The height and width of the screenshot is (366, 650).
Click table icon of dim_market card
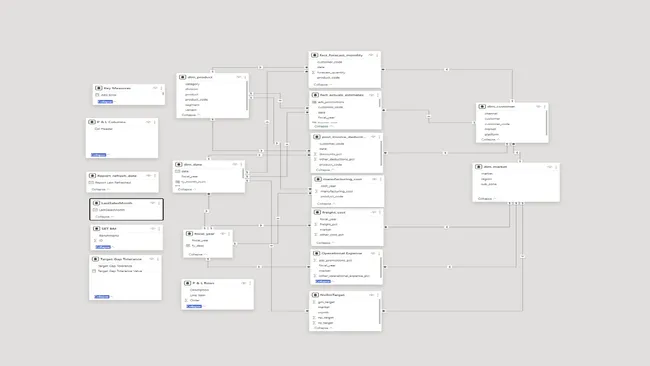[x=478, y=167]
